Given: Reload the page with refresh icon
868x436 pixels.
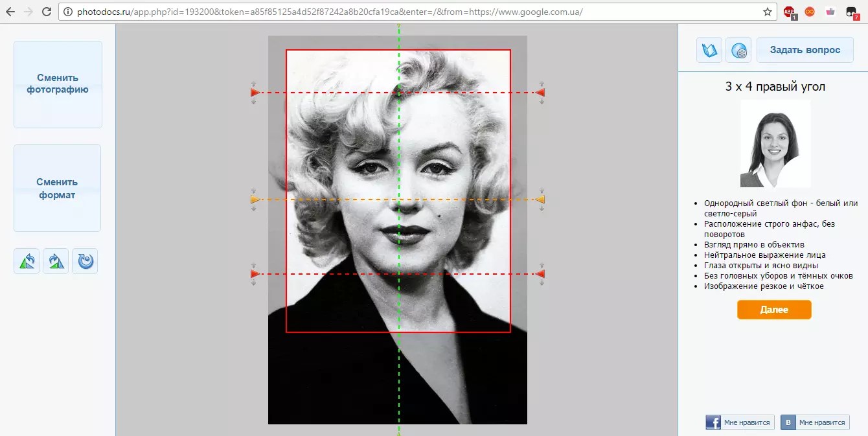Looking at the screenshot, I should 47,12.
